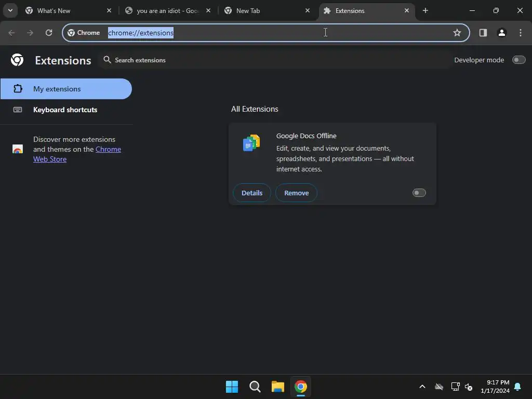
Task: Switch to the New Tab tab
Action: (x=268, y=11)
